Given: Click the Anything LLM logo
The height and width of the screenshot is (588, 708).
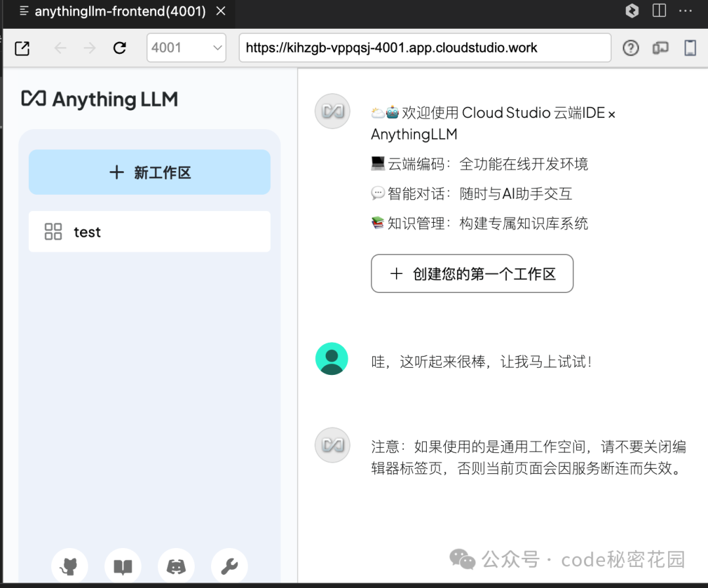Looking at the screenshot, I should (100, 100).
